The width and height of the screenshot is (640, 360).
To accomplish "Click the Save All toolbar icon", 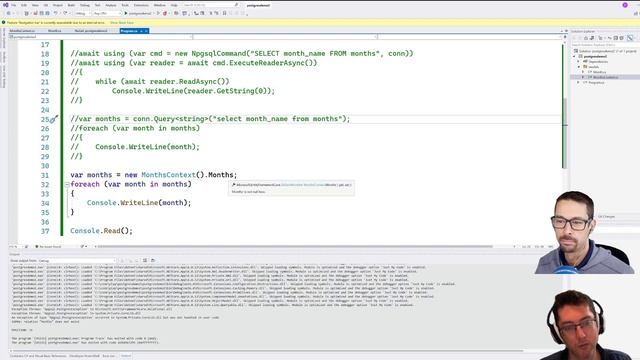I will coord(47,13).
